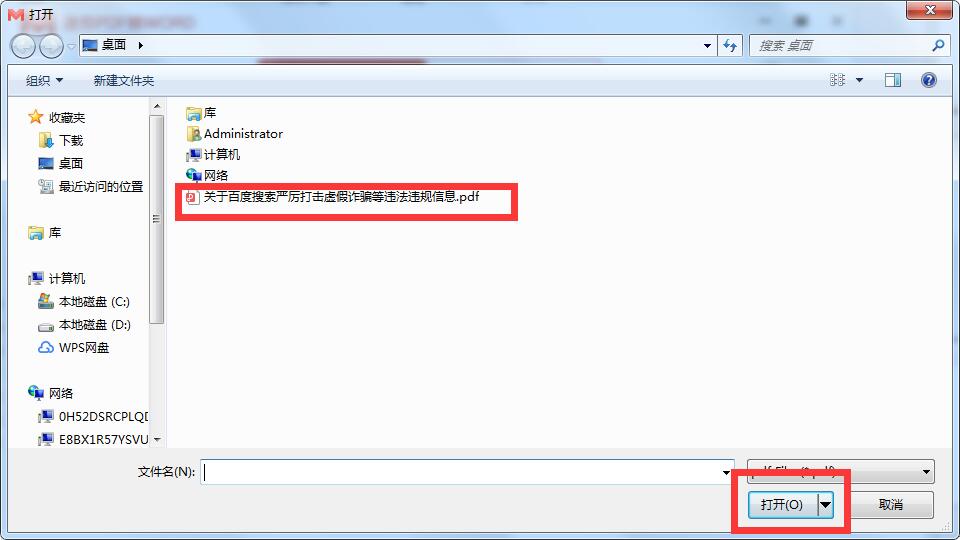This screenshot has width=960, height=540.
Task: Select the 关于百度搜索 pdf file
Action: 332,197
